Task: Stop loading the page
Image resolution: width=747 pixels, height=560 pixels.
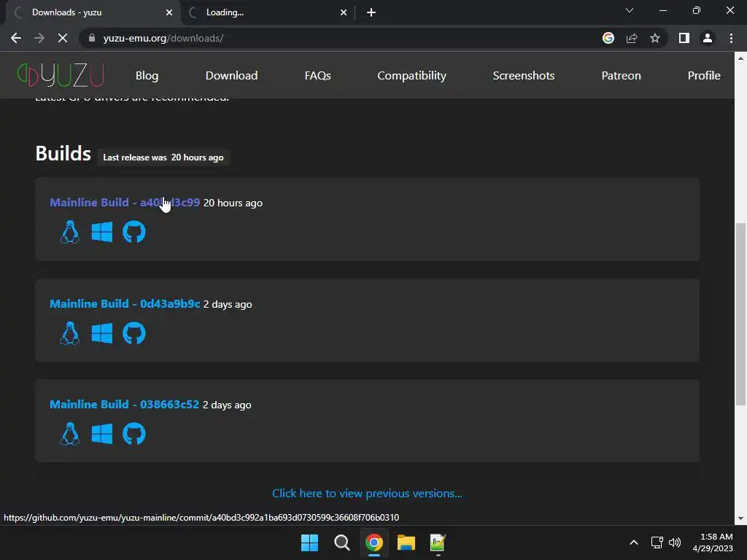Action: pos(63,38)
